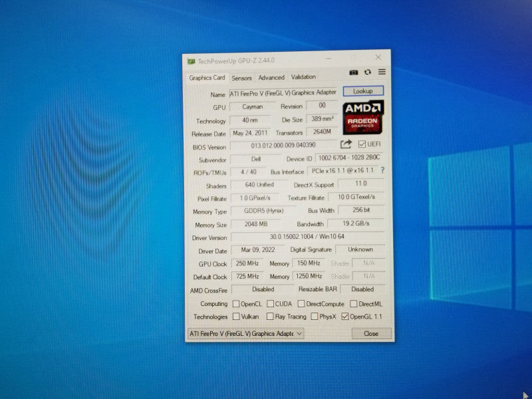
Task: Click the Subvendor value Dell
Action: 256,159
